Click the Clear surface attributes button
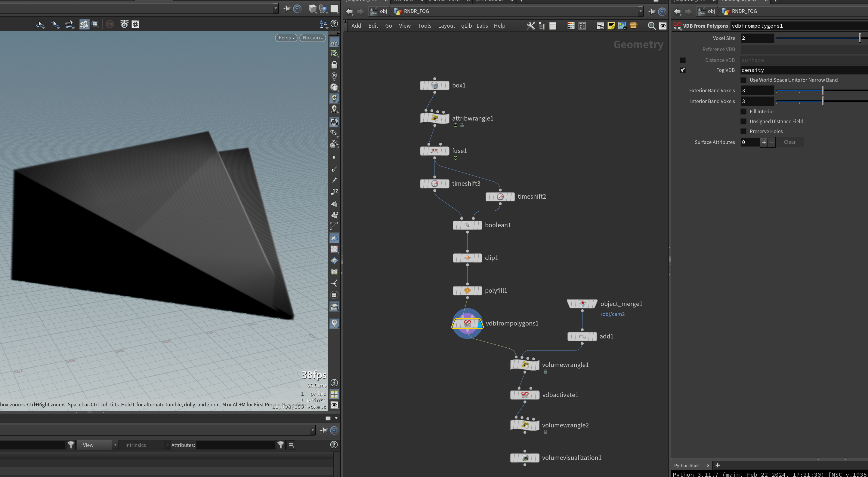This screenshot has width=868, height=477. click(x=789, y=142)
